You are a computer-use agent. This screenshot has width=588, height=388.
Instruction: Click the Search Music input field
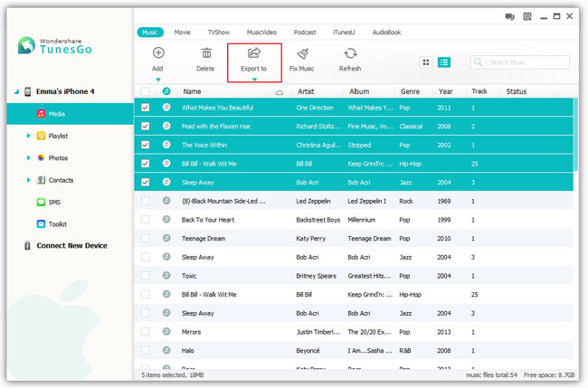pos(520,62)
